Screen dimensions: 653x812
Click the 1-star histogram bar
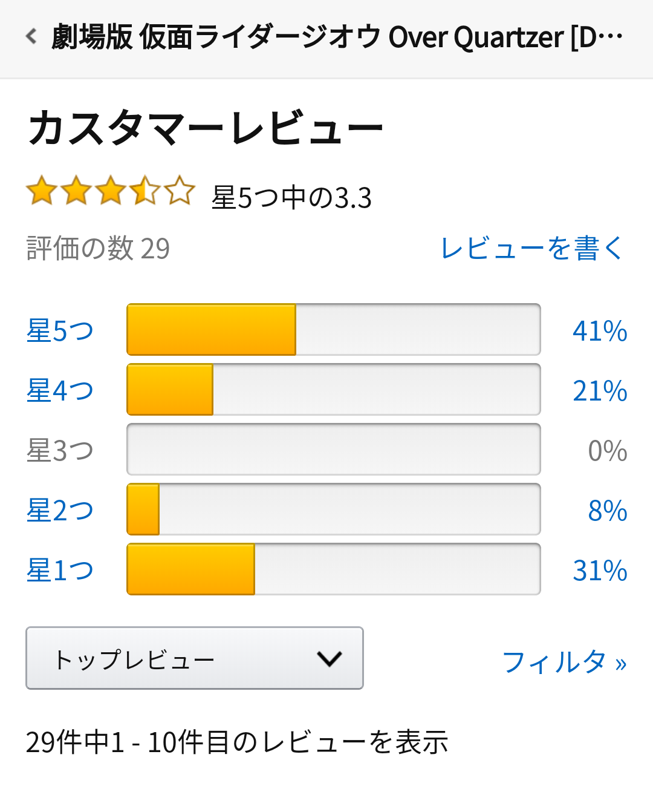click(x=333, y=569)
